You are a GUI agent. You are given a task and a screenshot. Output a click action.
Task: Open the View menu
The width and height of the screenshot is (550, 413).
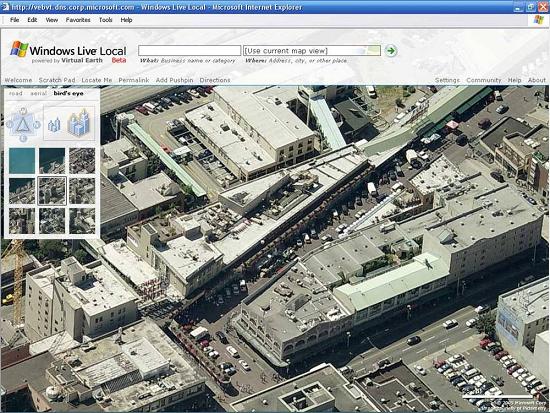(x=52, y=20)
